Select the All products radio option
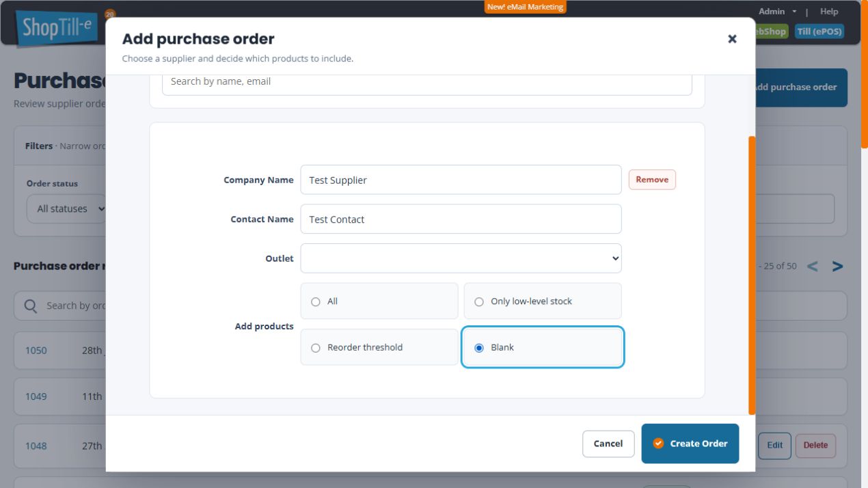This screenshot has width=868, height=488. coord(379,301)
